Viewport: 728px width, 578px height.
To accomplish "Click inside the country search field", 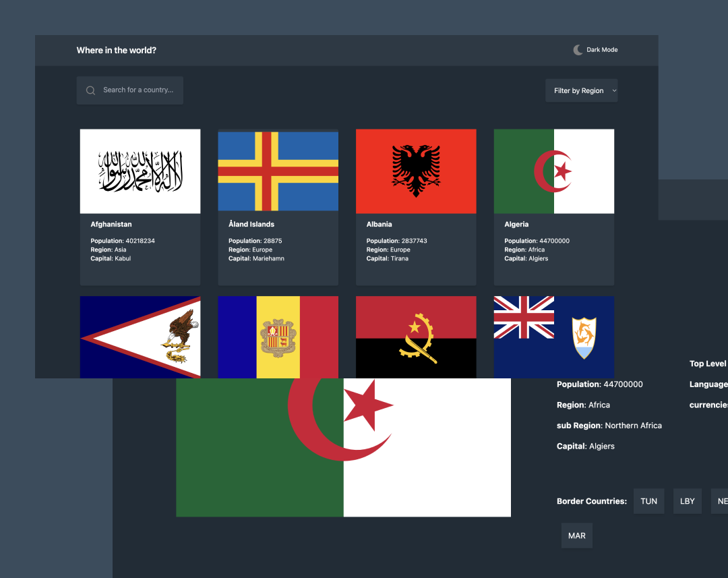I will 135,90.
